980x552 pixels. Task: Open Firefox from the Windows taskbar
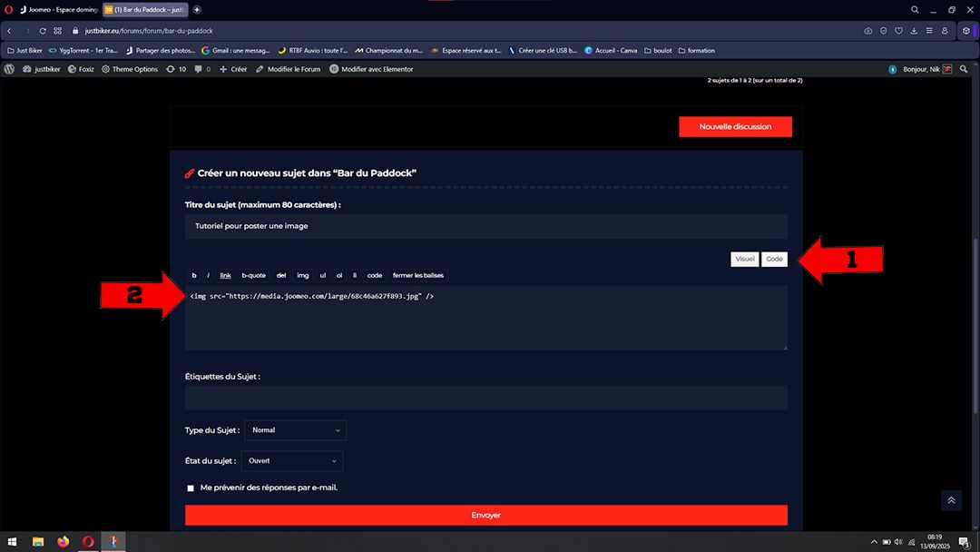tap(63, 541)
